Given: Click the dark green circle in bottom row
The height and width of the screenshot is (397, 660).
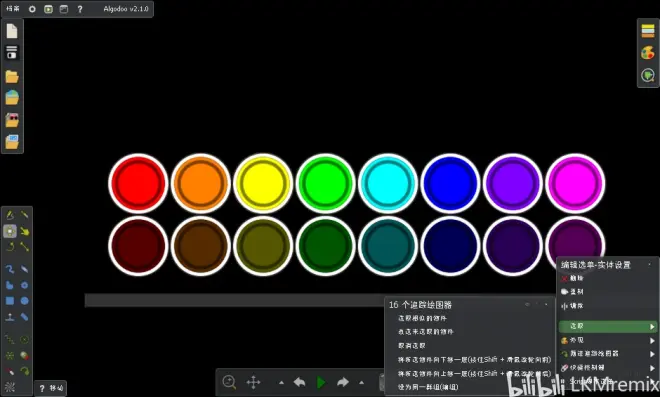Looking at the screenshot, I should tap(325, 246).
